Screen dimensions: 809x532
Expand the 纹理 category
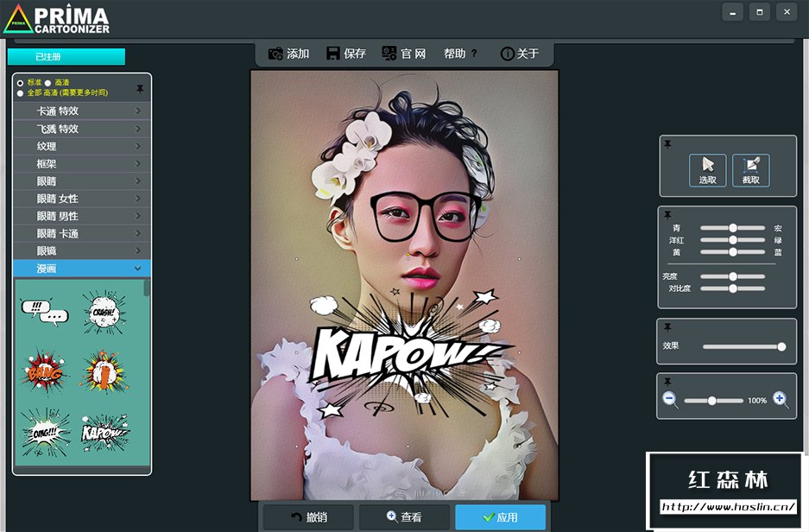(x=82, y=146)
